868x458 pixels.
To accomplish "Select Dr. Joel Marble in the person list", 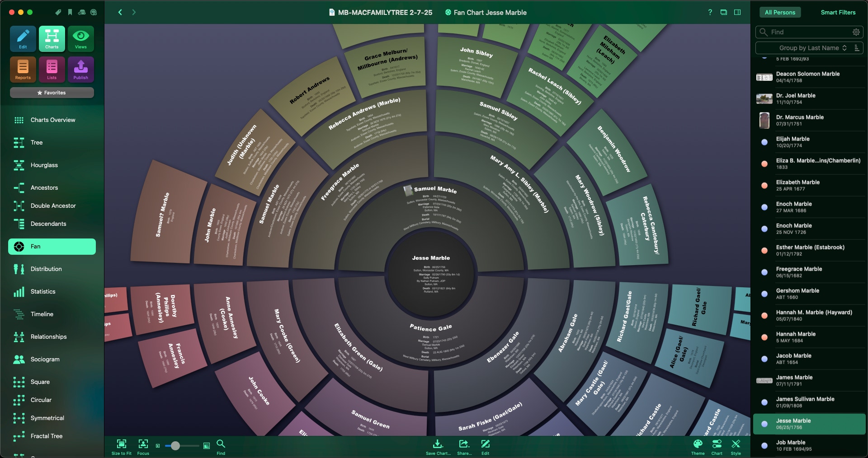I will coord(809,99).
